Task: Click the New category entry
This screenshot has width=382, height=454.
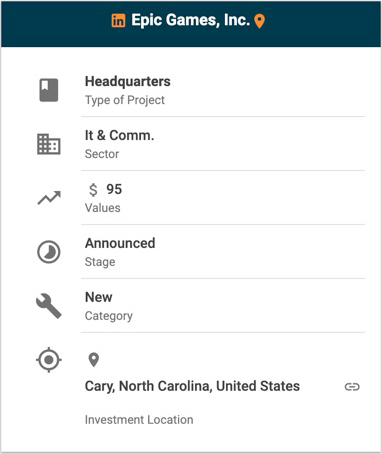Action: [x=99, y=297]
